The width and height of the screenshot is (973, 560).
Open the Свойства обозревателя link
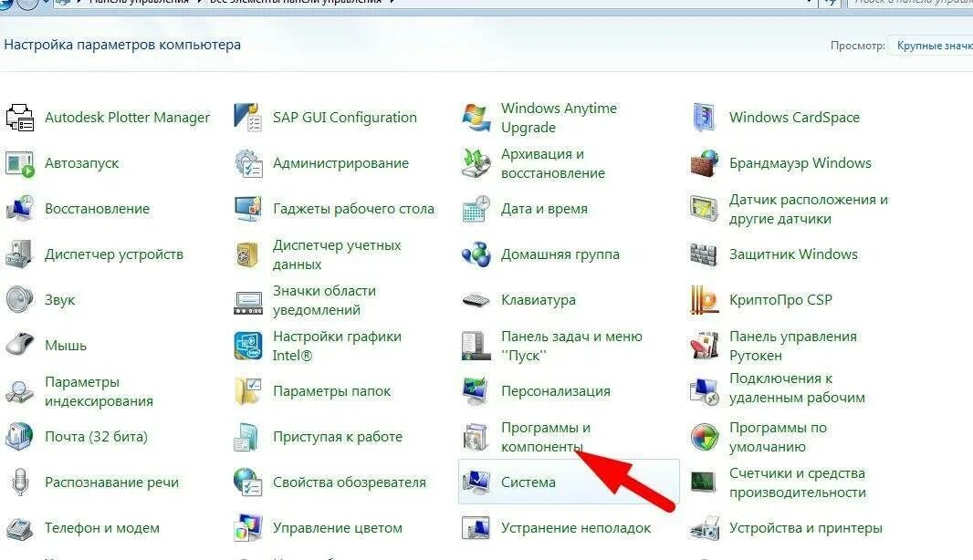point(350,482)
